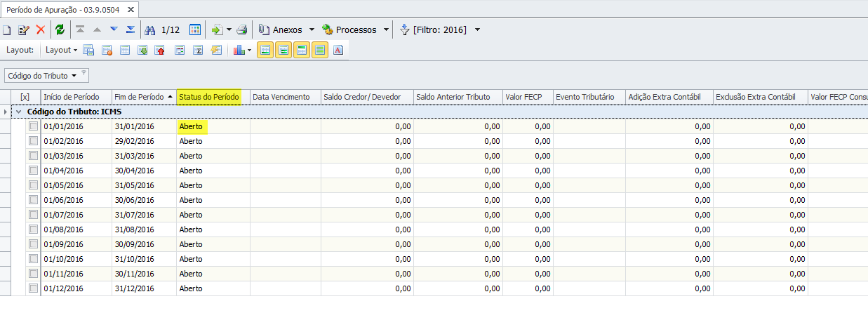Viewport: 868px width, 313px height.
Task: Go to the next record arrow
Action: 114,30
